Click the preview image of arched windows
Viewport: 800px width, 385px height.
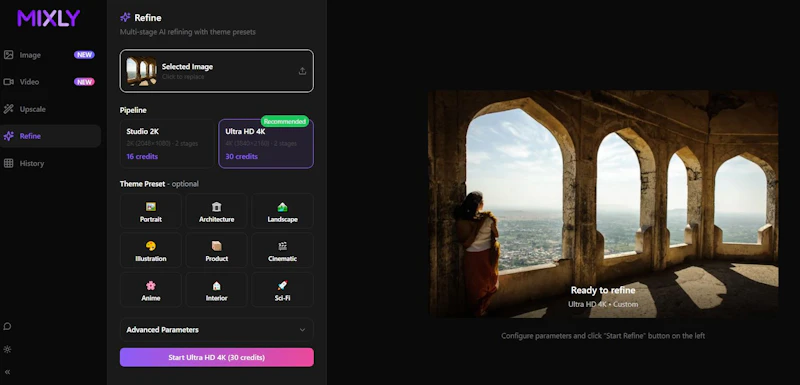[x=603, y=204]
